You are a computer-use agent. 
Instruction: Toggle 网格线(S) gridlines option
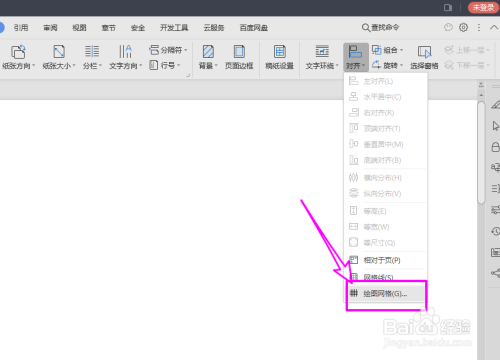pyautogui.click(x=385, y=277)
